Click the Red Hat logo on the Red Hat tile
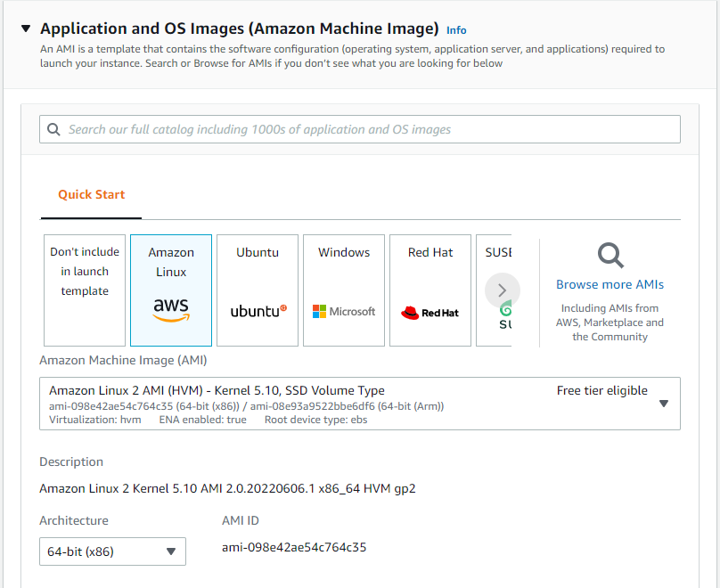This screenshot has height=588, width=720. [430, 313]
